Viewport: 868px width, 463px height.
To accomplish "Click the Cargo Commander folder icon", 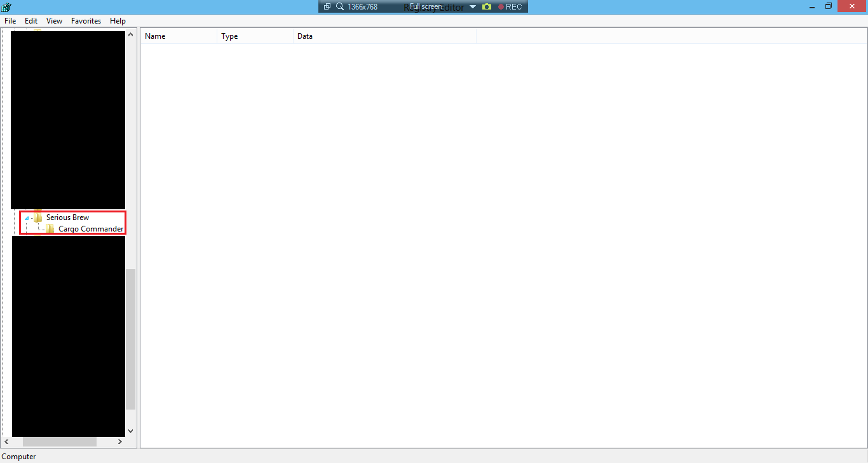I will [50, 229].
